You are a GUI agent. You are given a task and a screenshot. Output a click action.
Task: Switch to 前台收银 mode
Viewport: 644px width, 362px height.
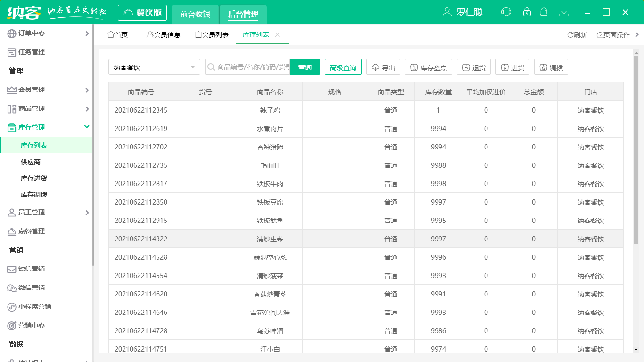[x=195, y=14]
